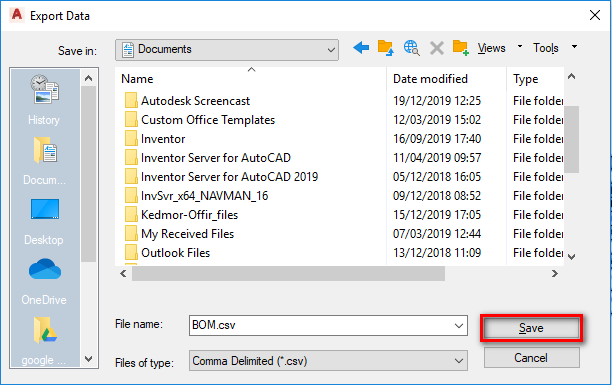Select the Documents shortcut in places sidebar
Viewport: 612px width, 385px height.
coord(44,160)
